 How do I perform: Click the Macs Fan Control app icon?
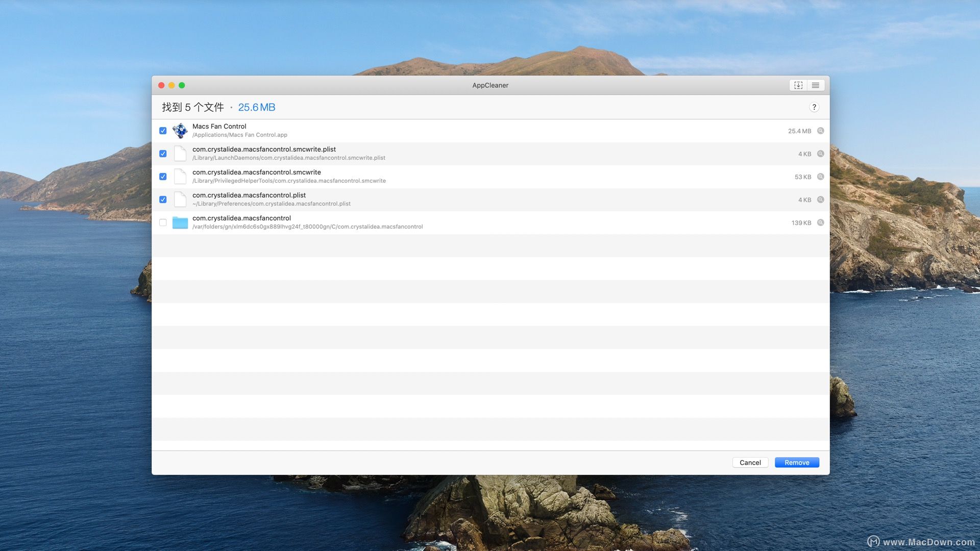click(180, 131)
